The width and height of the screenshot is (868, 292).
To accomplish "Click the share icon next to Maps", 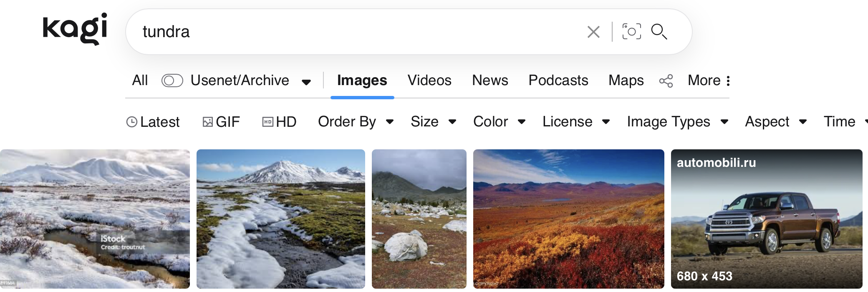I will point(666,81).
